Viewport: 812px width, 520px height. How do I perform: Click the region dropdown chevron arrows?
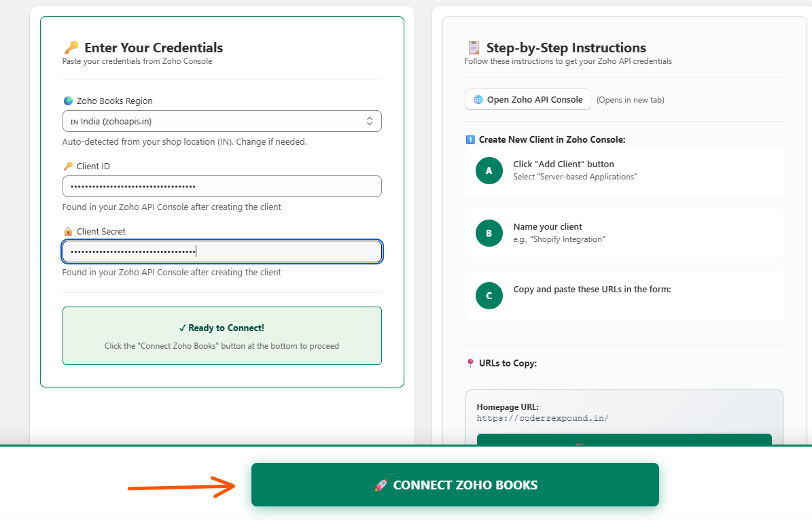(370, 121)
